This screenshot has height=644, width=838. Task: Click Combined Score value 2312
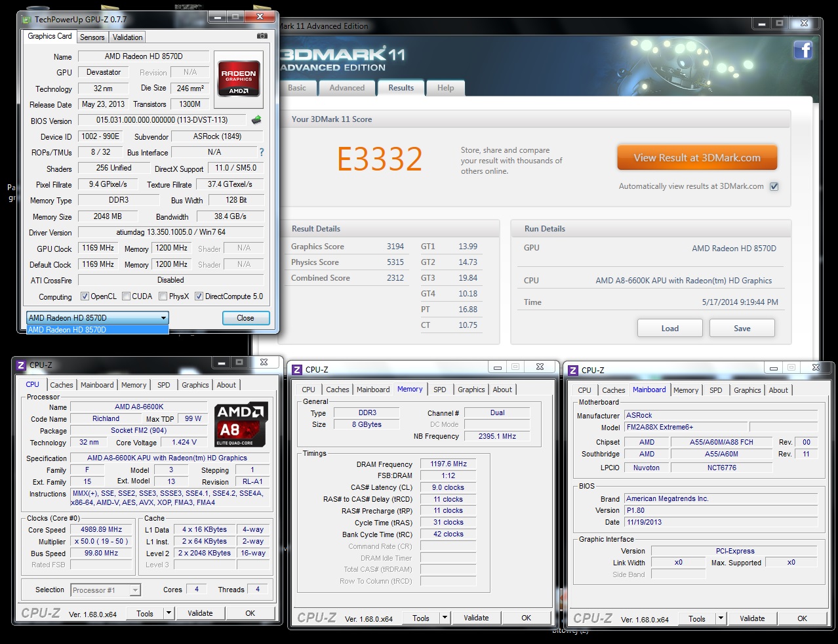point(395,278)
